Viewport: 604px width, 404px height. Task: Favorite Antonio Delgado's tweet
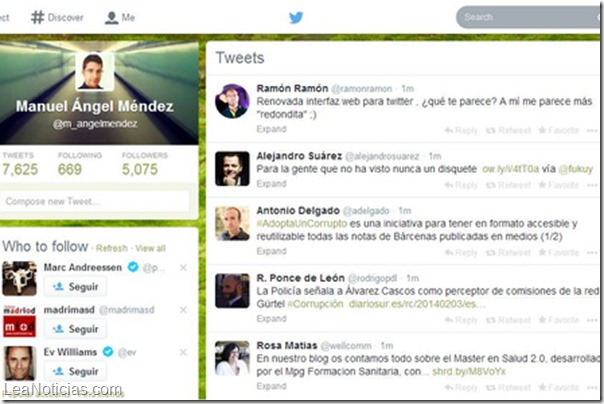pos(559,253)
